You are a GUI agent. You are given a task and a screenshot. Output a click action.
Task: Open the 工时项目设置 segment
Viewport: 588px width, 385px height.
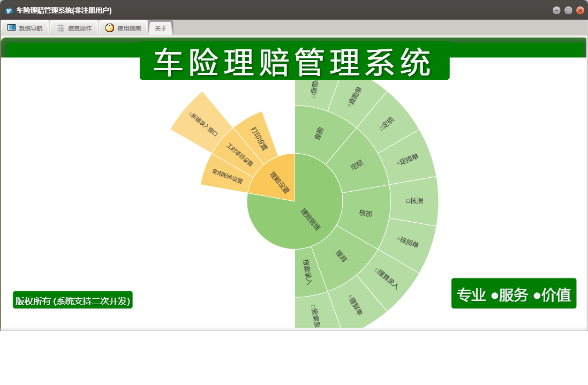click(240, 154)
